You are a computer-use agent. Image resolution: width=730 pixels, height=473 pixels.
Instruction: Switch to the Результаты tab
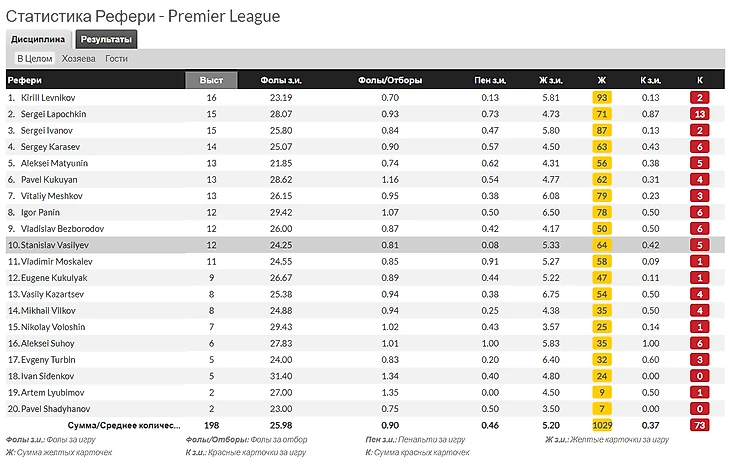click(106, 39)
